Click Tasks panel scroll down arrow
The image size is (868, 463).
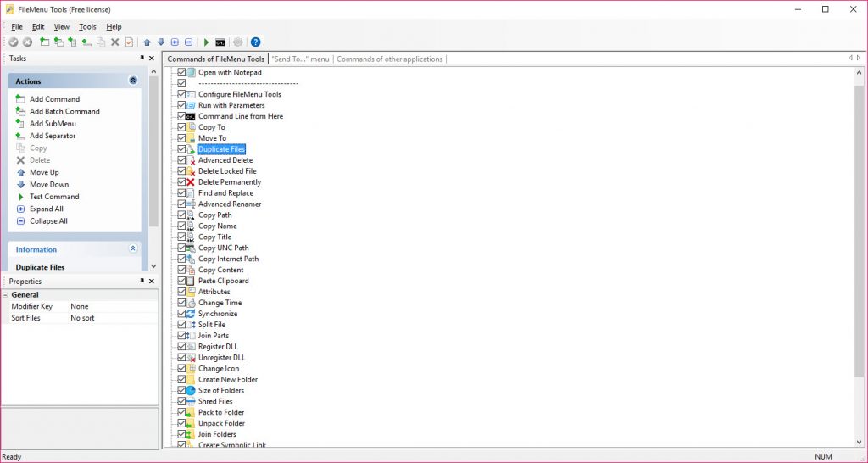pos(153,266)
